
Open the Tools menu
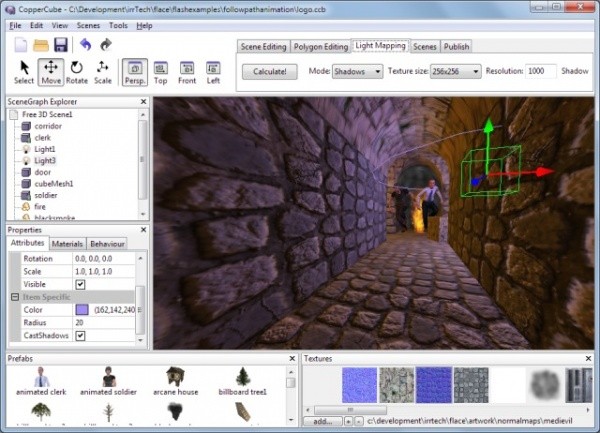[x=118, y=26]
